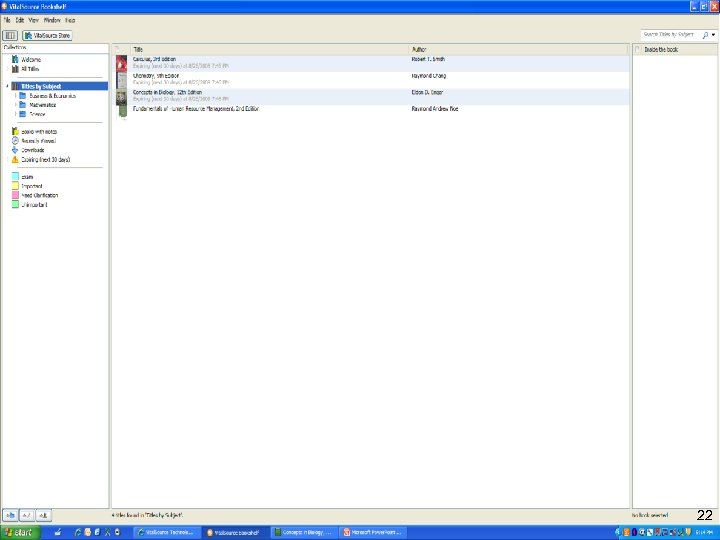Select the cyan highlighter swatch
The width and height of the screenshot is (720, 540).
point(15,176)
